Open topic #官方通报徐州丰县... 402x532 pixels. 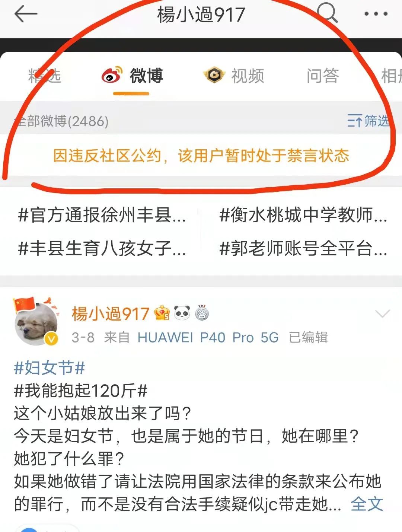tap(102, 215)
